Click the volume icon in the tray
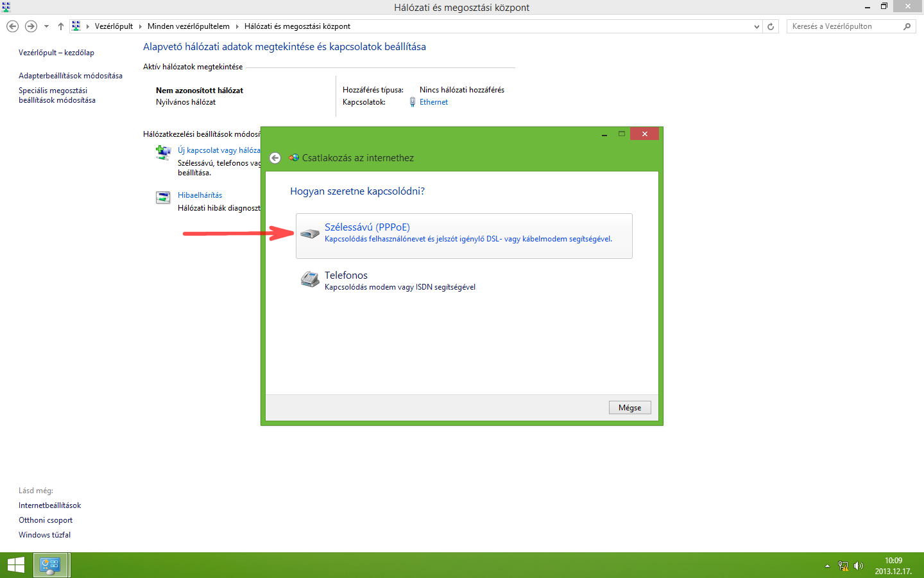Screen dimensions: 924x578 point(859,566)
